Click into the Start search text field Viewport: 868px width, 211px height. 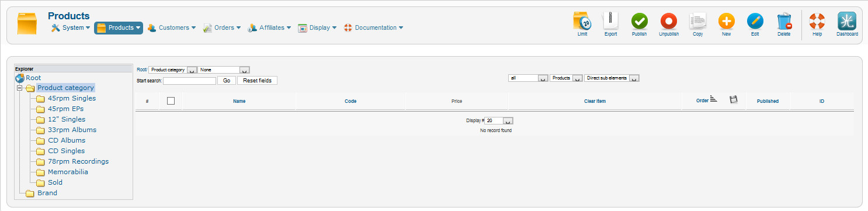click(x=190, y=81)
